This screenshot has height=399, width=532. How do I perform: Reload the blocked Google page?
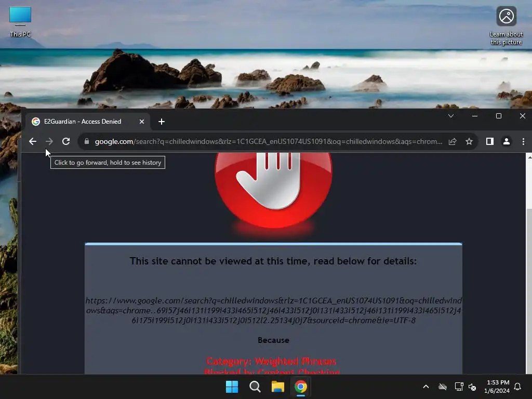click(66, 141)
